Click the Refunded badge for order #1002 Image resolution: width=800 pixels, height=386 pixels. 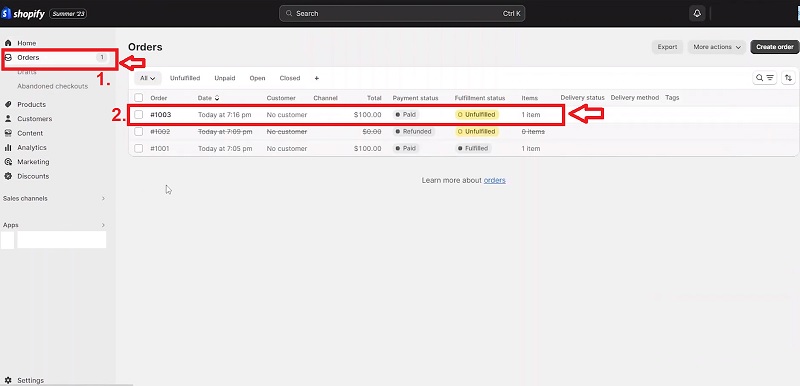click(x=414, y=132)
